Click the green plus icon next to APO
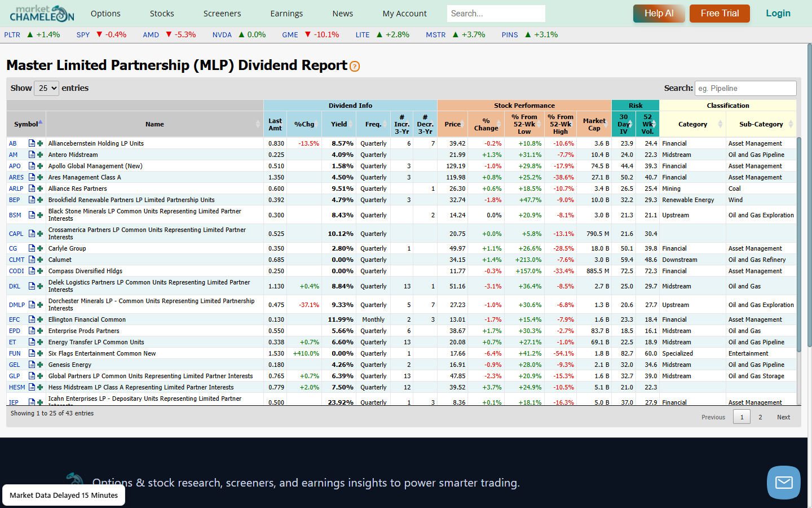This screenshot has width=812, height=508. click(40, 166)
